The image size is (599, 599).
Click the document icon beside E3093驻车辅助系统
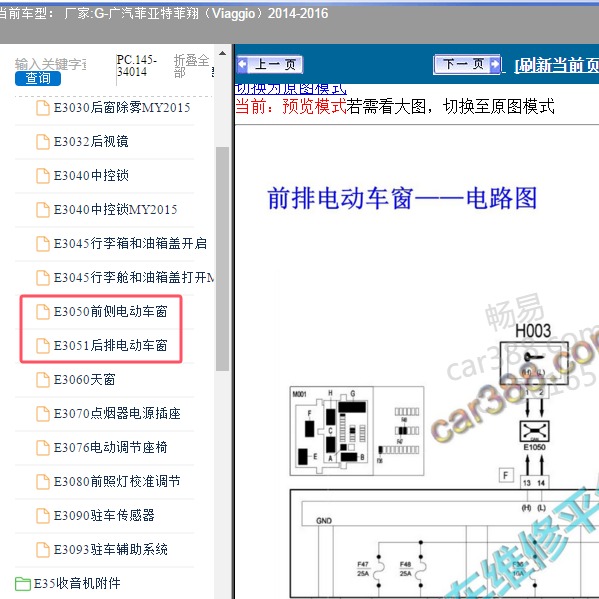43,550
